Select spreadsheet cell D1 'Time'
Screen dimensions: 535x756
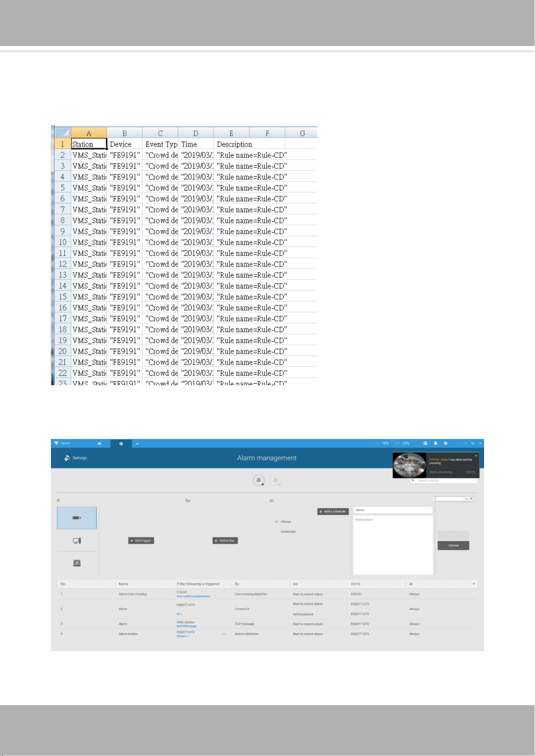point(196,144)
